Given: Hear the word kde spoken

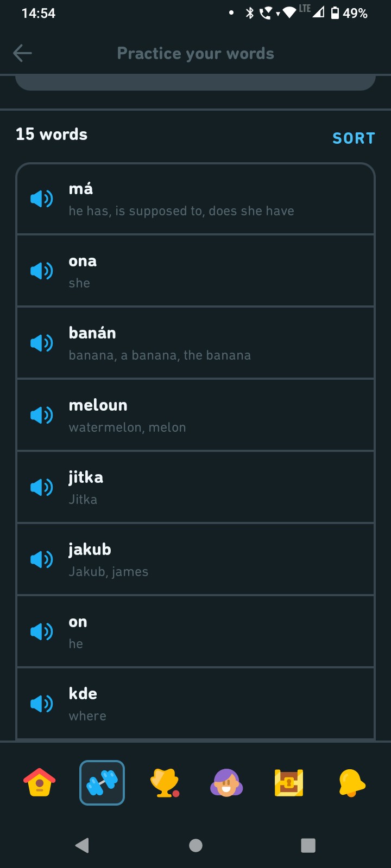Looking at the screenshot, I should pyautogui.click(x=41, y=704).
